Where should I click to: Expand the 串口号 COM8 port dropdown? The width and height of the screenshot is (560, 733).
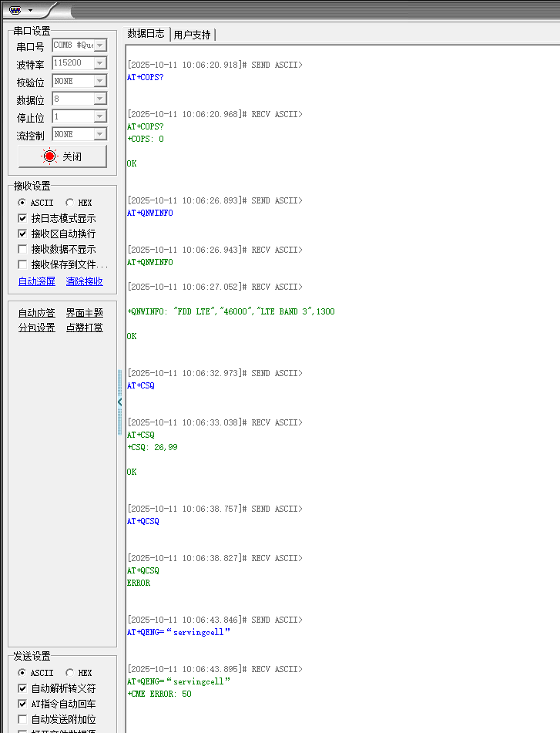pyautogui.click(x=100, y=45)
